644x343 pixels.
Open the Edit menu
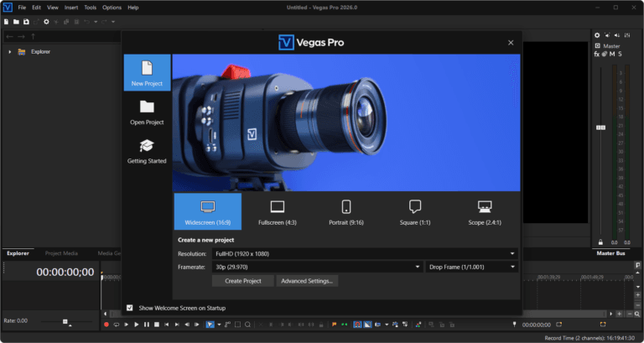click(x=37, y=8)
